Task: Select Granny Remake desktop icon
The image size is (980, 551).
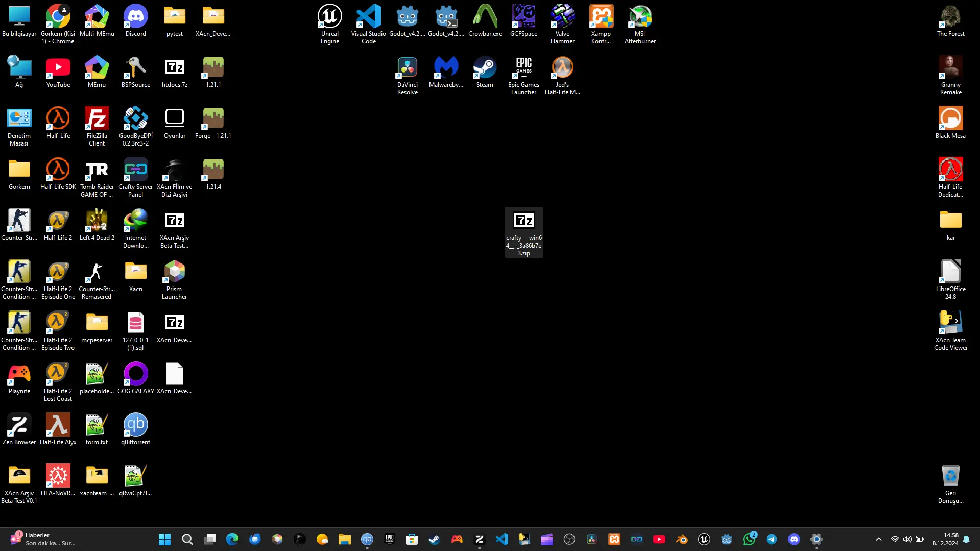Action: 950,75
